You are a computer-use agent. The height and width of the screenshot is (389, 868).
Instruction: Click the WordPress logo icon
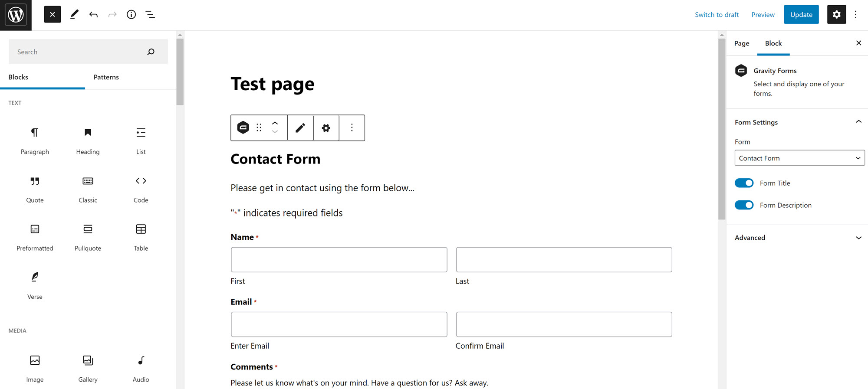16,15
